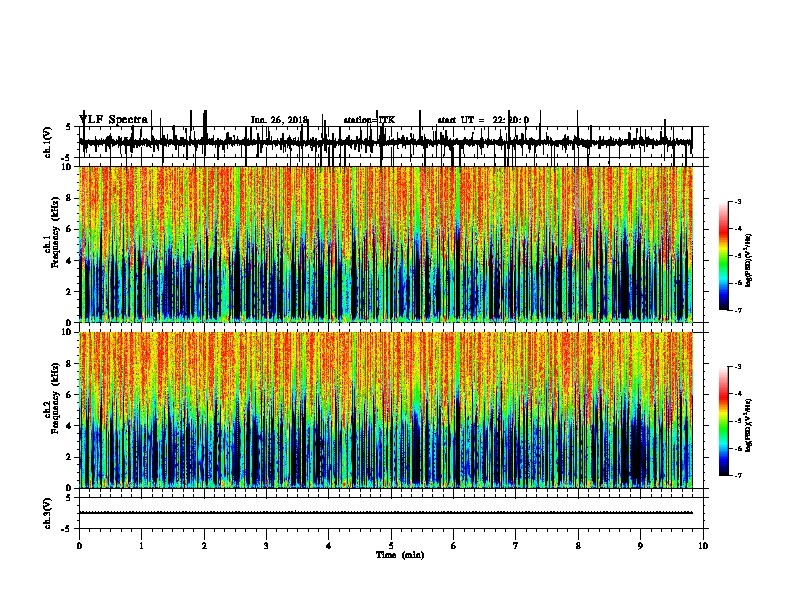Click the "6" kHz tick on ch.2 frequency axis
Image resolution: width=792 pixels, height=612 pixels.
coord(70,395)
